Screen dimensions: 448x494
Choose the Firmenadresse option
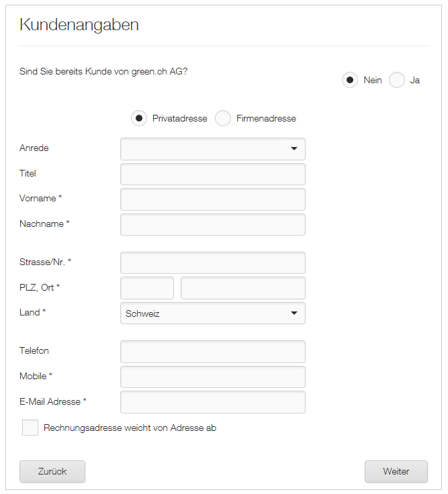[x=223, y=118]
